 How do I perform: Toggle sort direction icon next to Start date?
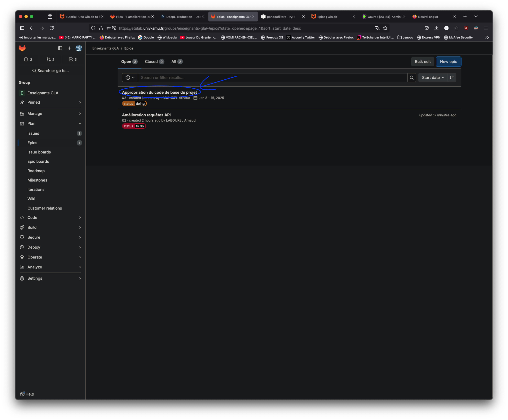(452, 77)
